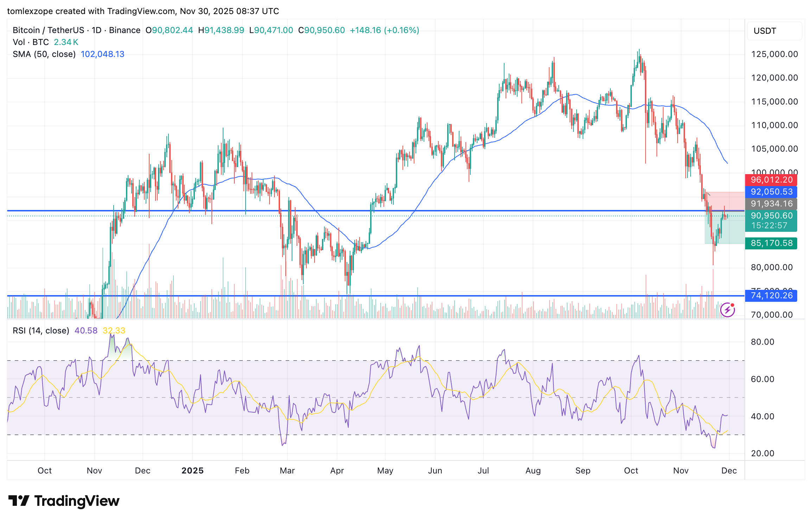Click the 2025 year label on the time axis
Screen dimensions: 812x522
tap(192, 471)
